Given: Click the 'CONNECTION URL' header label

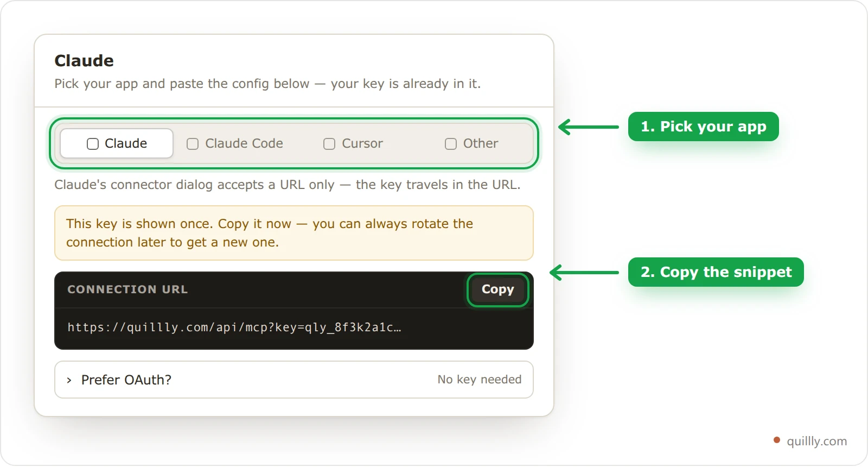Looking at the screenshot, I should pyautogui.click(x=127, y=289).
